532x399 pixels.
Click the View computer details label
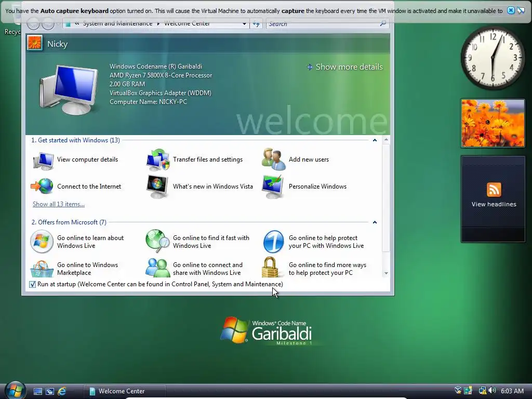(x=87, y=159)
